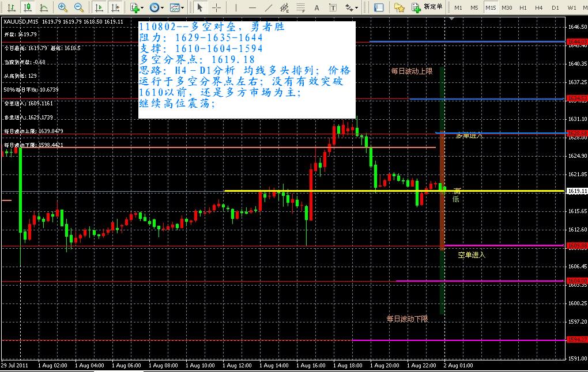Switch to candlestick chart display
Image resolution: width=588 pixels, height=372 pixels.
click(27, 7)
